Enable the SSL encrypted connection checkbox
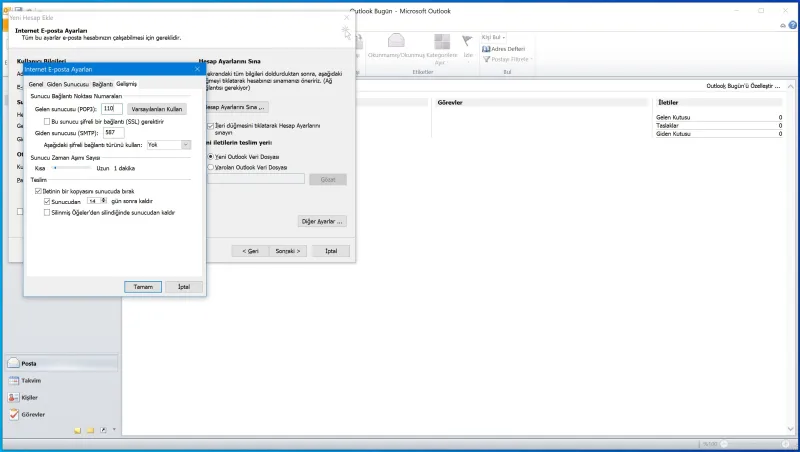Image resolution: width=800 pixels, height=452 pixels. click(x=47, y=122)
